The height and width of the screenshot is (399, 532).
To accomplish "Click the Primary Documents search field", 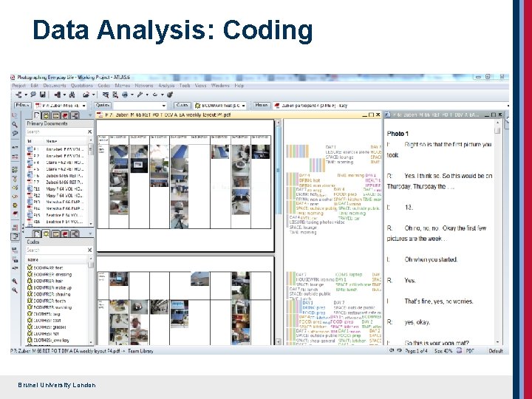I will pos(56,132).
